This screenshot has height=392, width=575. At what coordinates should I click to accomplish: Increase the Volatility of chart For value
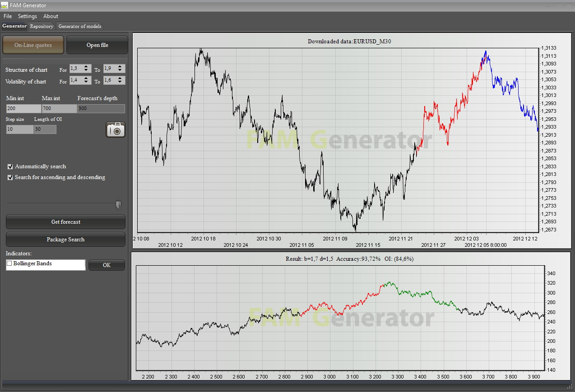(87, 78)
